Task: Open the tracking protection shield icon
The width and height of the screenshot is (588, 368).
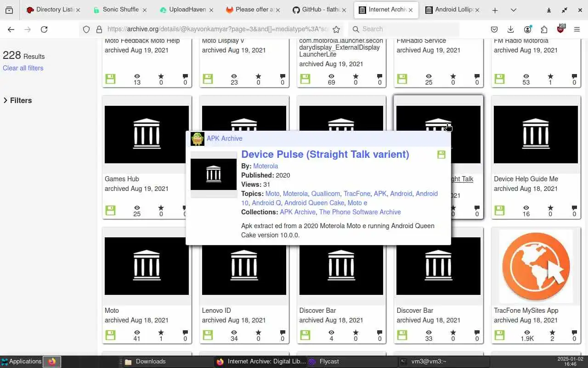Action: click(86, 29)
